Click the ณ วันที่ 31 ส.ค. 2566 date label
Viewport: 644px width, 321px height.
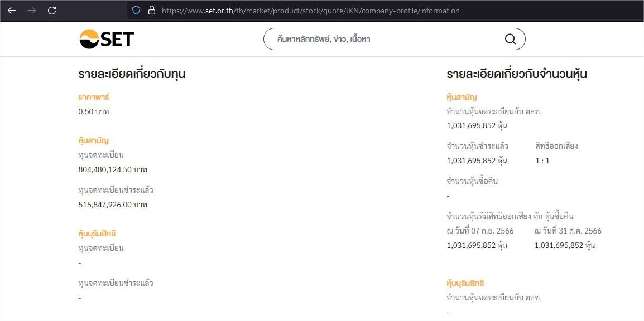(x=568, y=231)
